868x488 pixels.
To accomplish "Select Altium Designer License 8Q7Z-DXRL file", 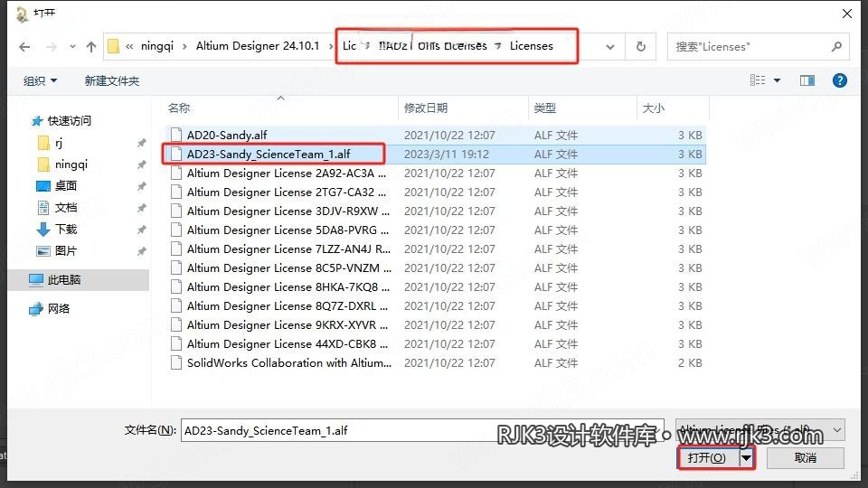I will coord(435,305).
